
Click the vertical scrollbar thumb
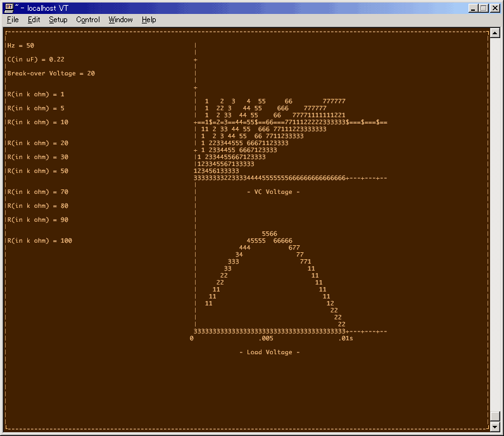(495, 416)
